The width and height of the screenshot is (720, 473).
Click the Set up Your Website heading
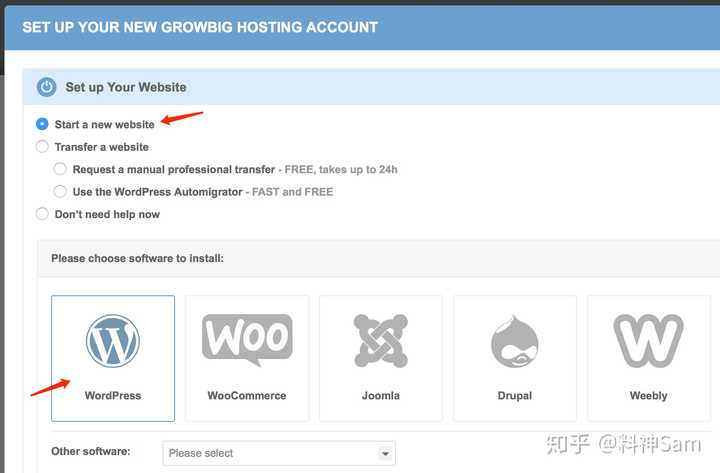126,87
